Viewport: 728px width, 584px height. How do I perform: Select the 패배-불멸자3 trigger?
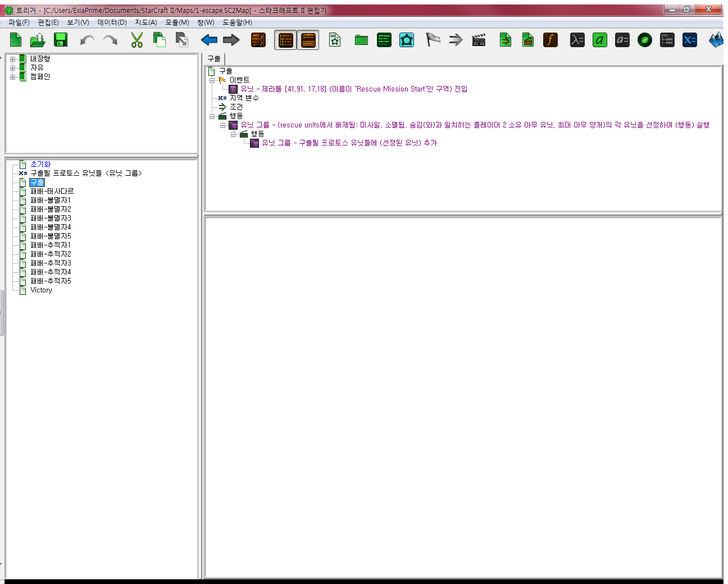pyautogui.click(x=51, y=218)
